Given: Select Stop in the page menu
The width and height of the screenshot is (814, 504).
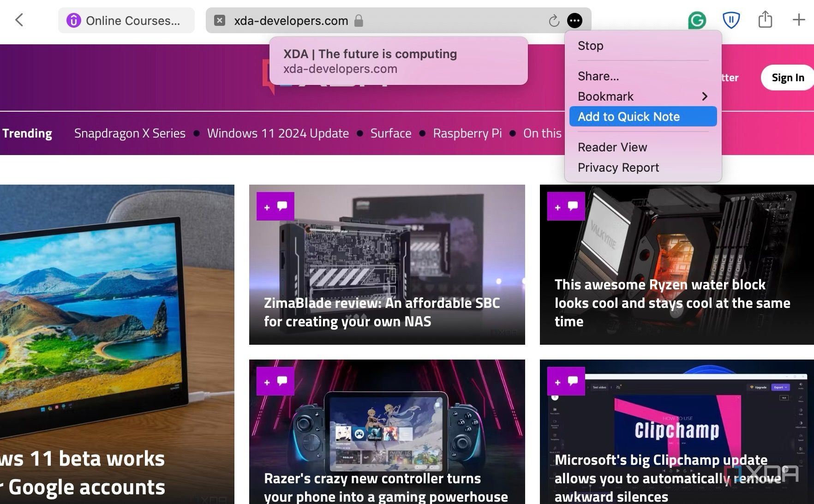Looking at the screenshot, I should [643, 46].
